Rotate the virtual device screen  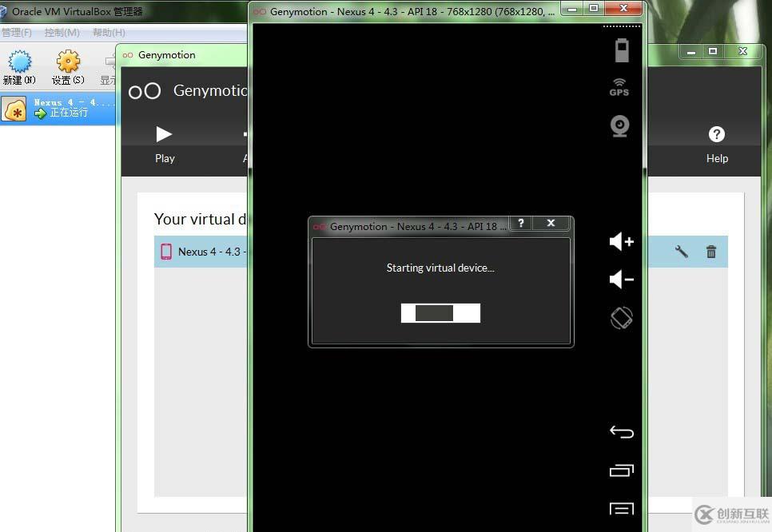click(x=621, y=318)
